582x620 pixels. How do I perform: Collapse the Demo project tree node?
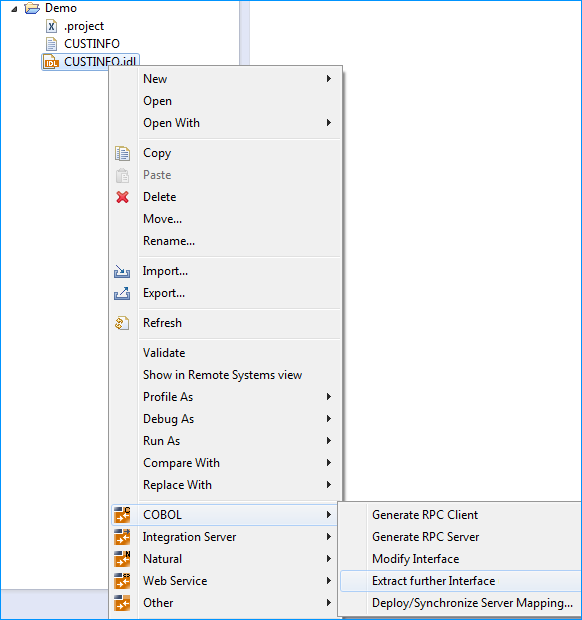[x=14, y=9]
